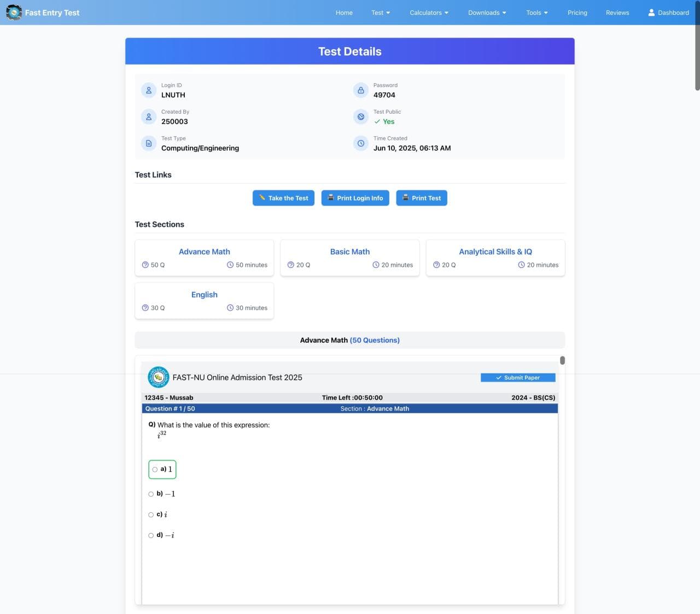Click the lock icon beside Password
The height and width of the screenshot is (614, 700).
[x=360, y=90]
